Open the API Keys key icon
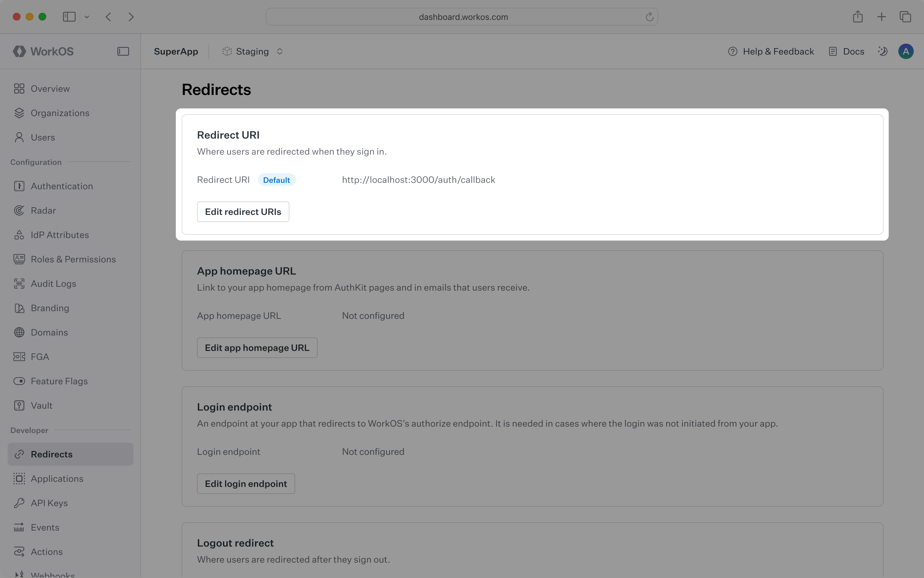The image size is (924, 578). [x=19, y=503]
